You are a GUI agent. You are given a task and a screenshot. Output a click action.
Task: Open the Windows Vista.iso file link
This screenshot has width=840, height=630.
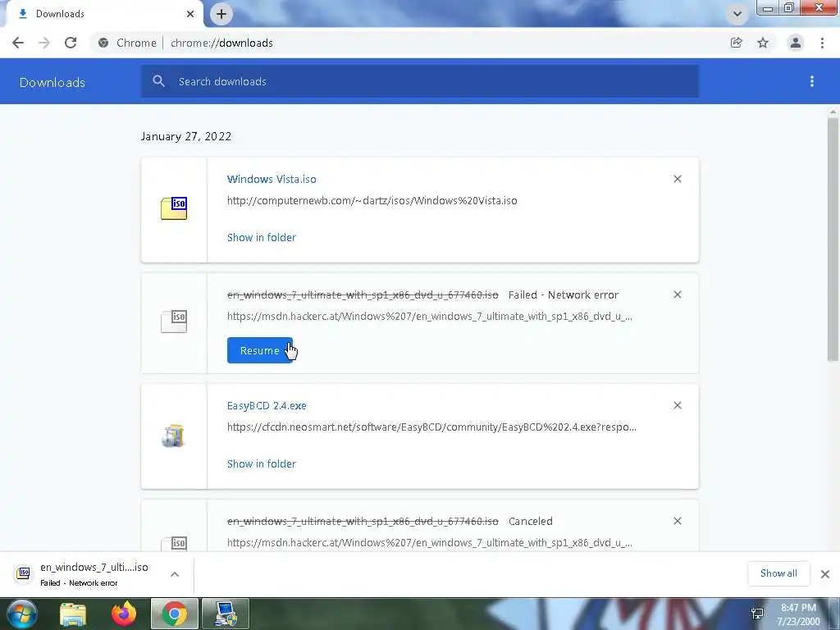(x=272, y=179)
